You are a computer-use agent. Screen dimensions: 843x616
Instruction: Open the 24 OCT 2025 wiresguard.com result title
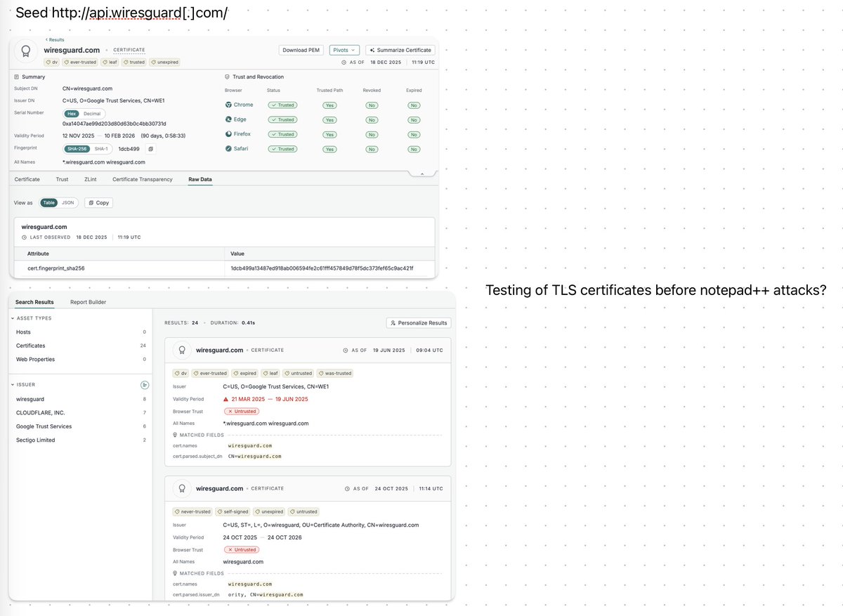pos(220,488)
